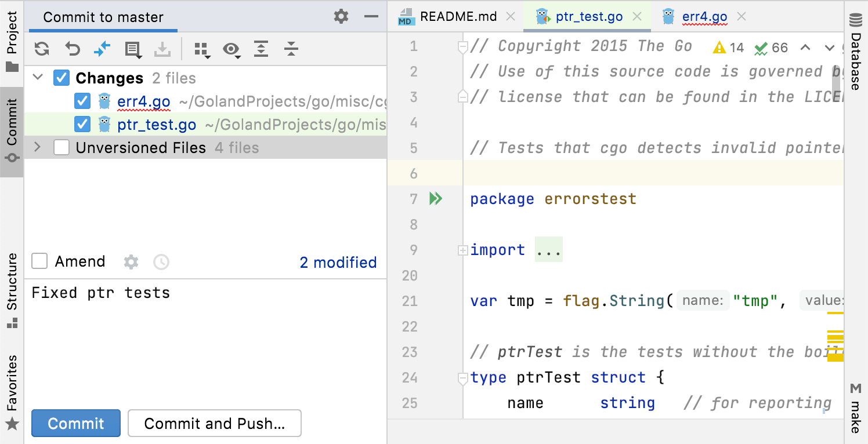The height and width of the screenshot is (444, 868).
Task: Click the Rollback icon in the toolbar
Action: tap(72, 49)
